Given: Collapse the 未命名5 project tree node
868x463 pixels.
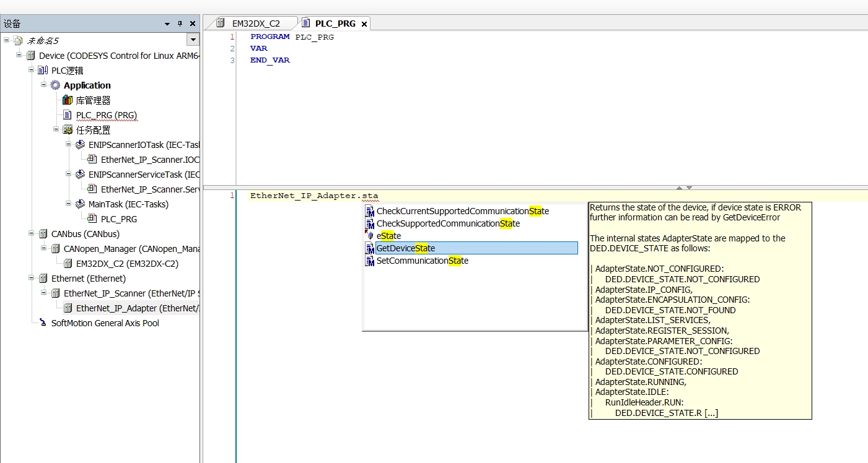Looking at the screenshot, I should point(7,40).
